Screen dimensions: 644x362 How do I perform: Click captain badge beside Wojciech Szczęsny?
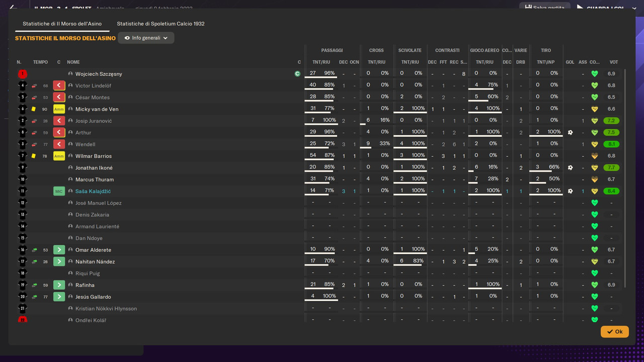pyautogui.click(x=297, y=74)
